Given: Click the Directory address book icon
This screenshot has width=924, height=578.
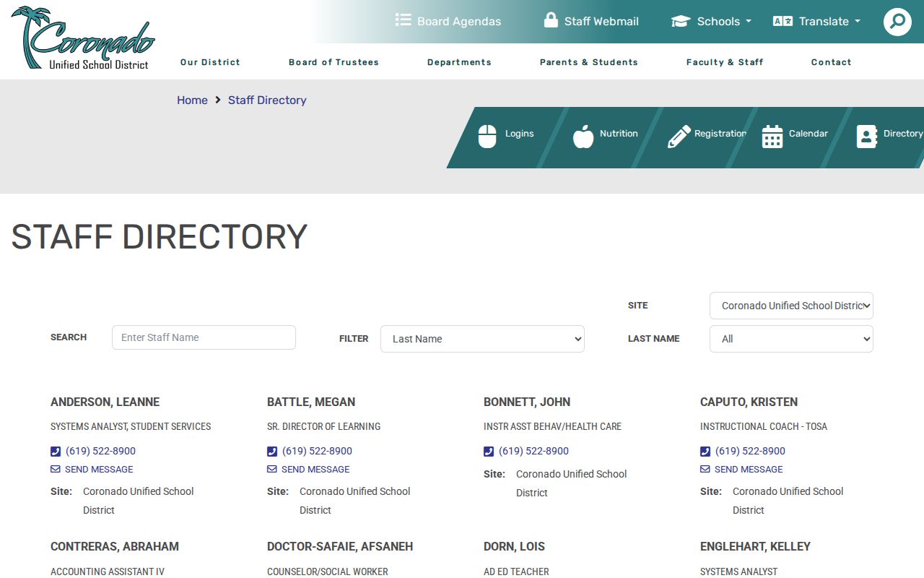Looking at the screenshot, I should coord(866,136).
